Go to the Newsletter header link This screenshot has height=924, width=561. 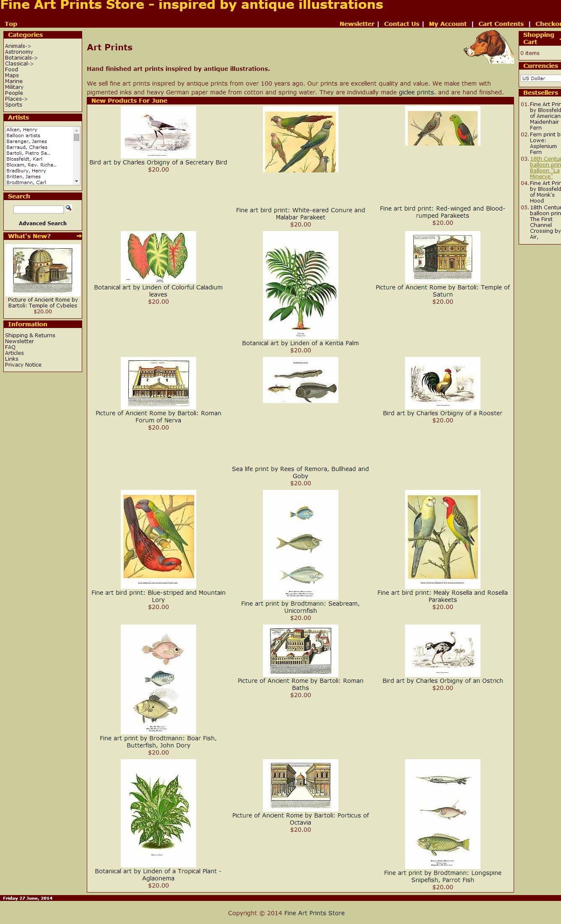[x=356, y=24]
